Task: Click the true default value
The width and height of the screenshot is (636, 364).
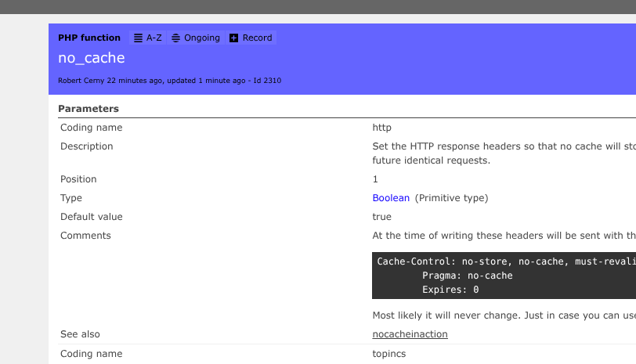Action: click(x=381, y=217)
